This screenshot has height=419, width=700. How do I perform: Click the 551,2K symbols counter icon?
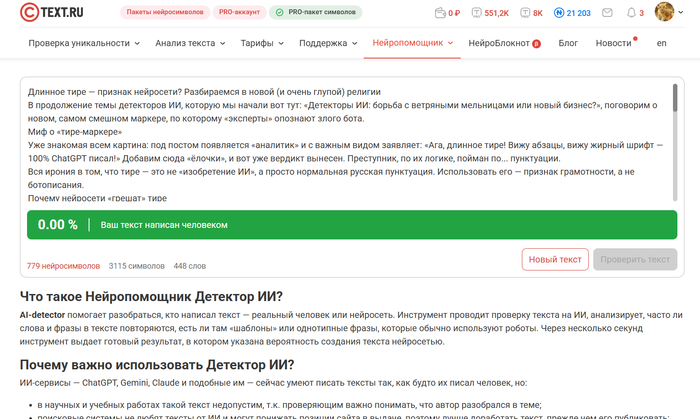coord(476,13)
